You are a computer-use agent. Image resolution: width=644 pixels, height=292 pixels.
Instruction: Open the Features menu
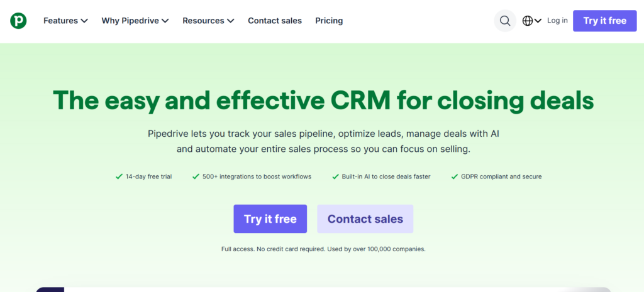(x=65, y=21)
